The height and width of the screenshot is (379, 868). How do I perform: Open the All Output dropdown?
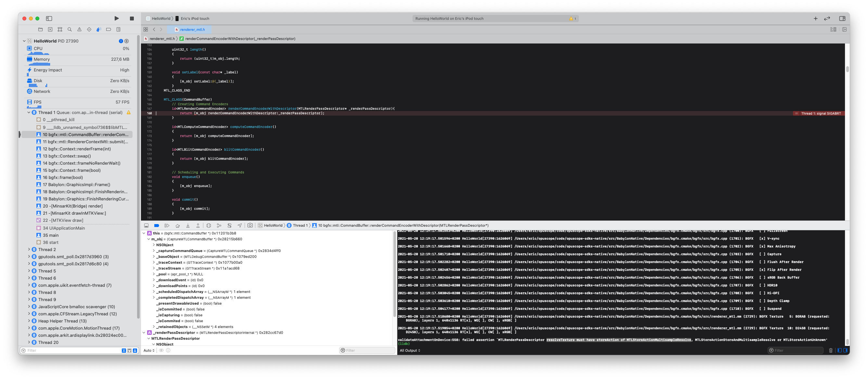pyautogui.click(x=410, y=350)
